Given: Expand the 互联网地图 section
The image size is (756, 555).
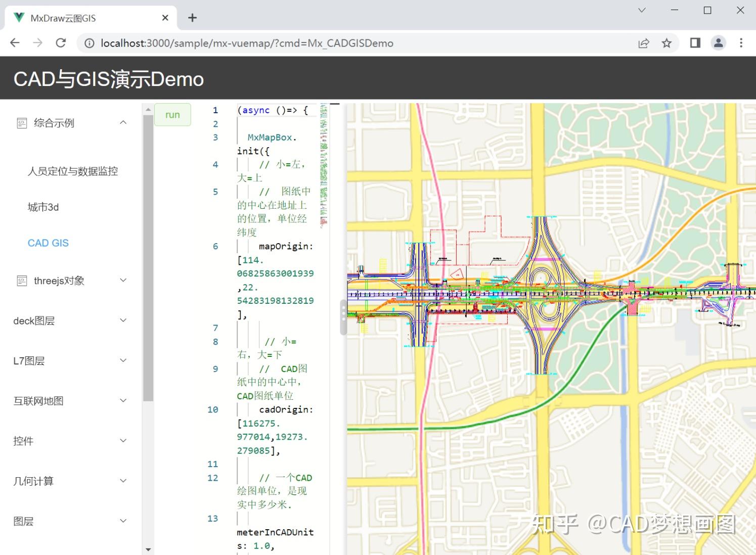Looking at the screenshot, I should click(123, 400).
